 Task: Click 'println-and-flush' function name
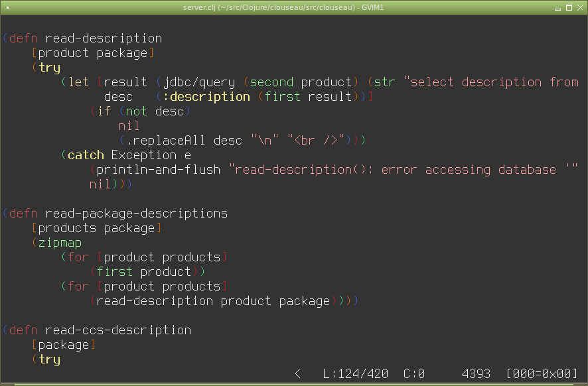tap(158, 170)
